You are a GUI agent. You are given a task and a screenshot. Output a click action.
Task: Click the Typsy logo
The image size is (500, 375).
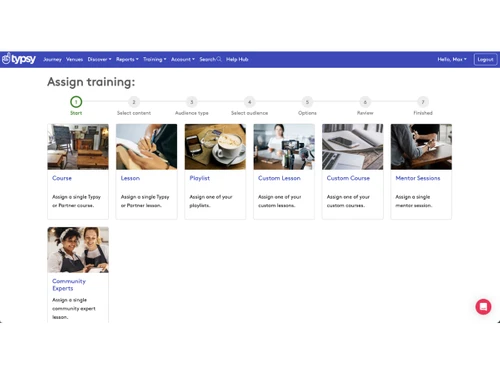point(19,59)
